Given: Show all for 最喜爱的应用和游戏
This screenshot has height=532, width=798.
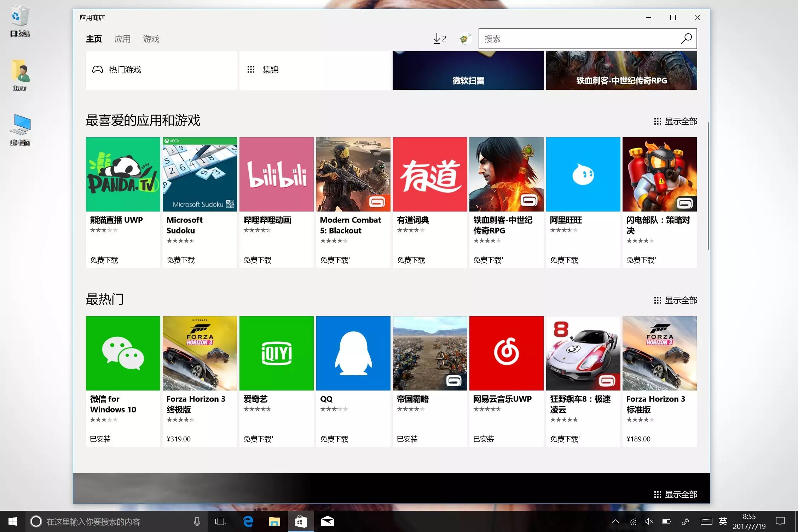Looking at the screenshot, I should tap(676, 121).
